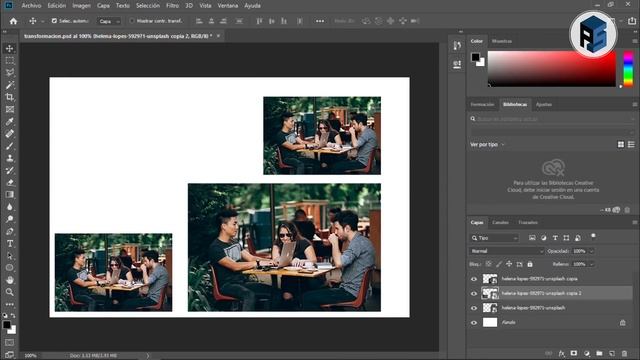Add a layer style with fx icon
The width and height of the screenshot is (640, 360).
point(562,353)
